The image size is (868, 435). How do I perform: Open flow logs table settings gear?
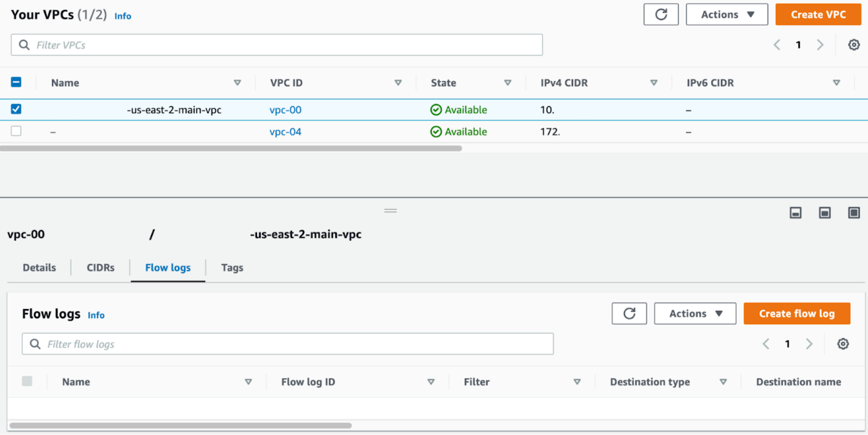coord(843,344)
